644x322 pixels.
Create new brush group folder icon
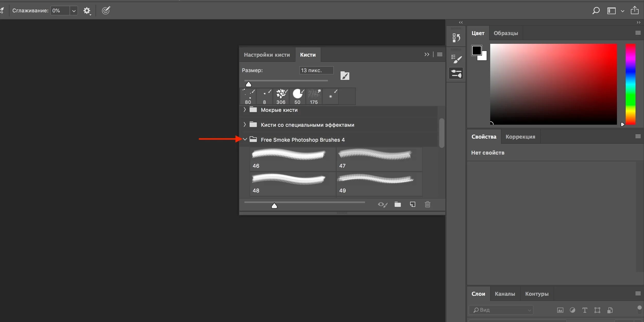tap(397, 205)
